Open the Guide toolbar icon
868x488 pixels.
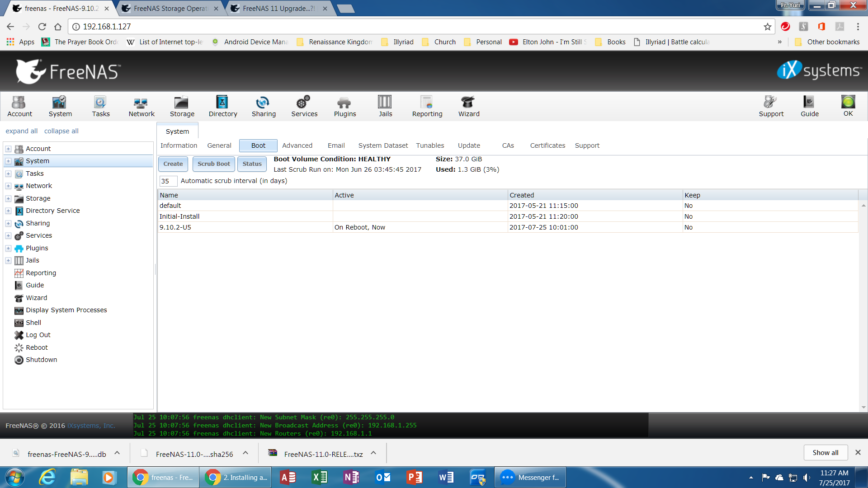coord(810,106)
